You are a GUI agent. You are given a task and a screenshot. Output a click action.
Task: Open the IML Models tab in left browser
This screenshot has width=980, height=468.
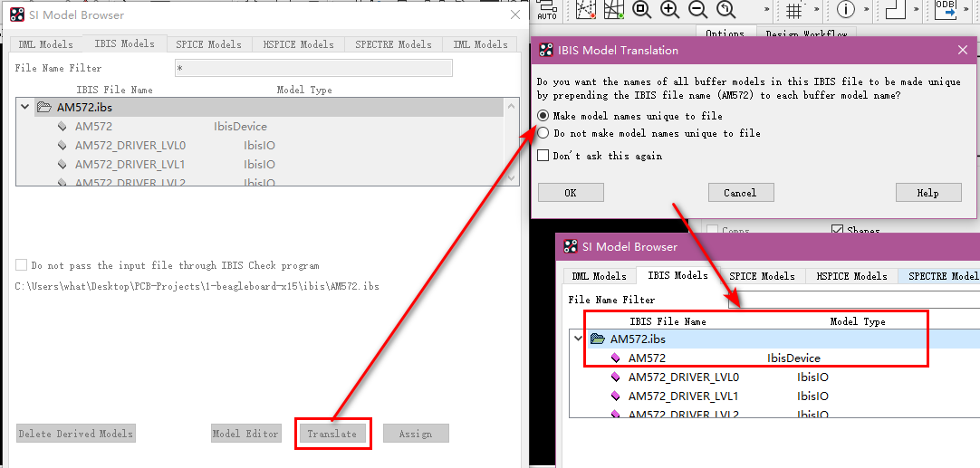pyautogui.click(x=481, y=44)
